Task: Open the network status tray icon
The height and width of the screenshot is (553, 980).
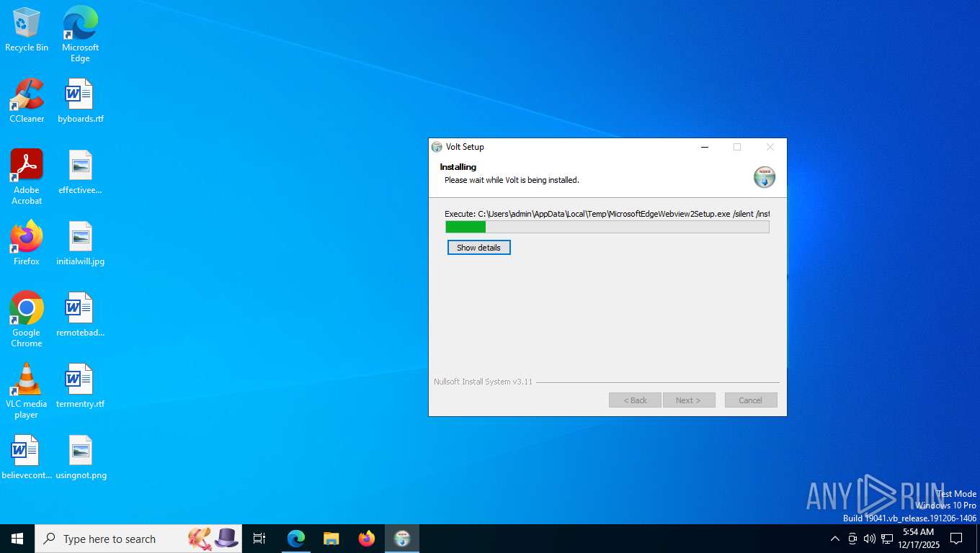Action: 887,539
